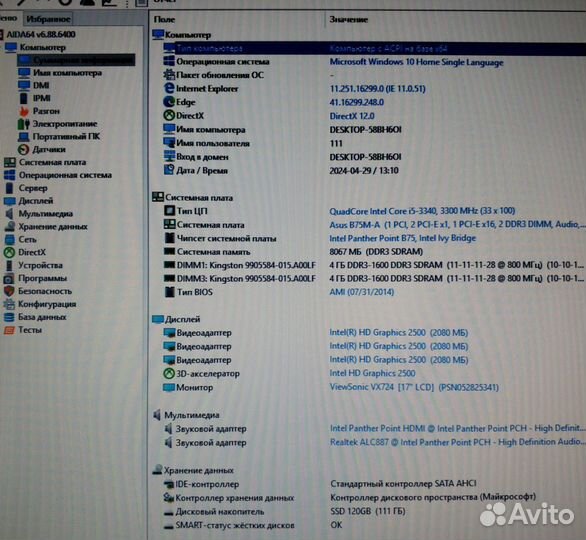Click the Разгон flame icon
The image size is (586, 540).
coord(24,111)
